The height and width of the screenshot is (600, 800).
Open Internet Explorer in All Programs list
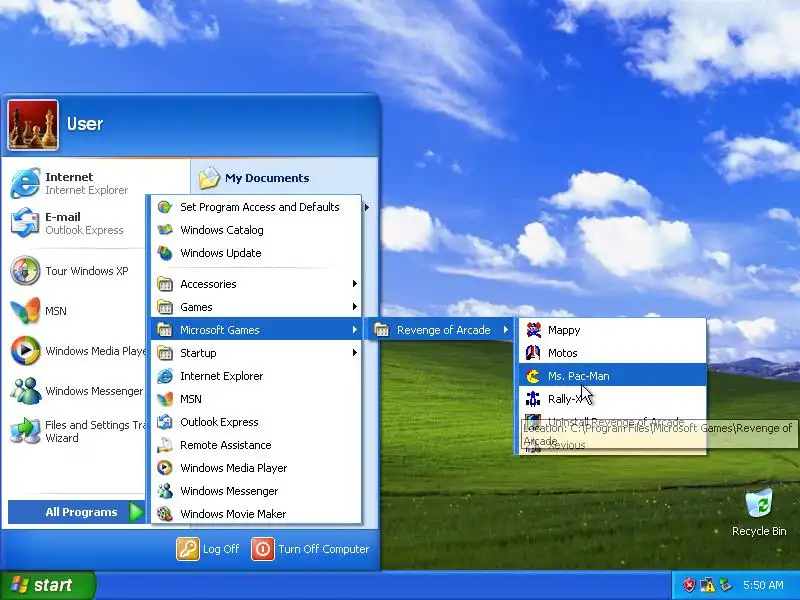coord(256,376)
